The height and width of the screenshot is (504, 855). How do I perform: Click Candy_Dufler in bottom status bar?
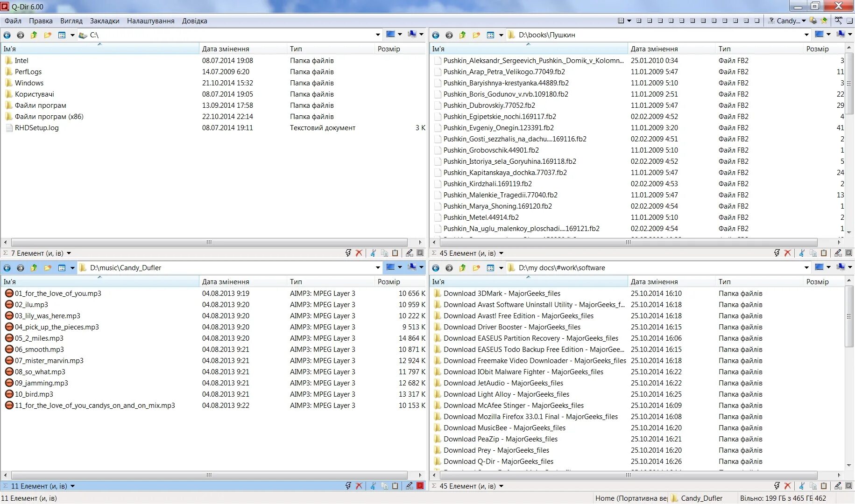pyautogui.click(x=701, y=498)
